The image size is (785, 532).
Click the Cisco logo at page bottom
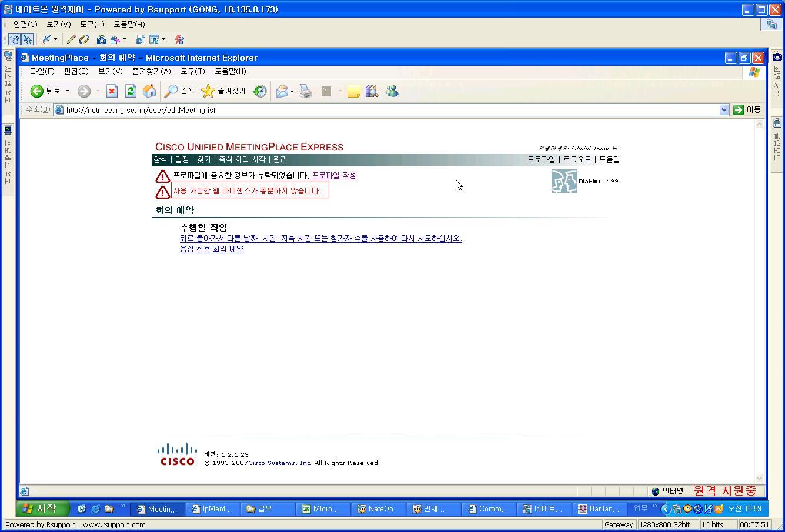click(177, 454)
